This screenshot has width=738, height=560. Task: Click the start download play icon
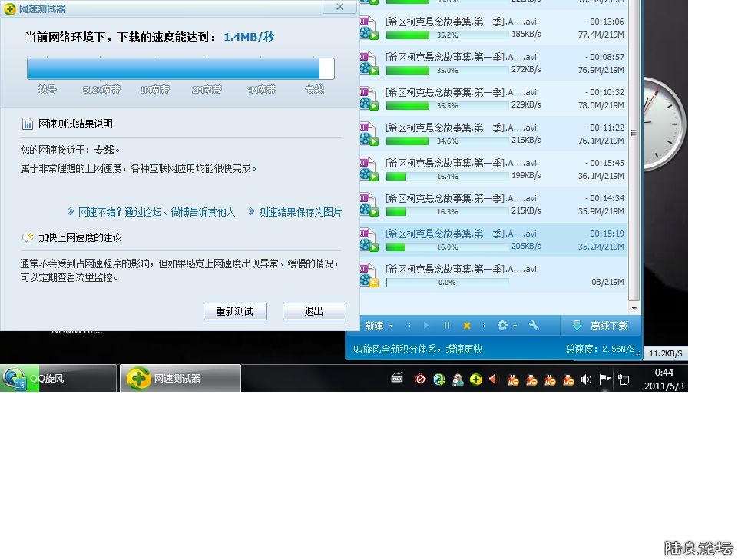click(427, 326)
